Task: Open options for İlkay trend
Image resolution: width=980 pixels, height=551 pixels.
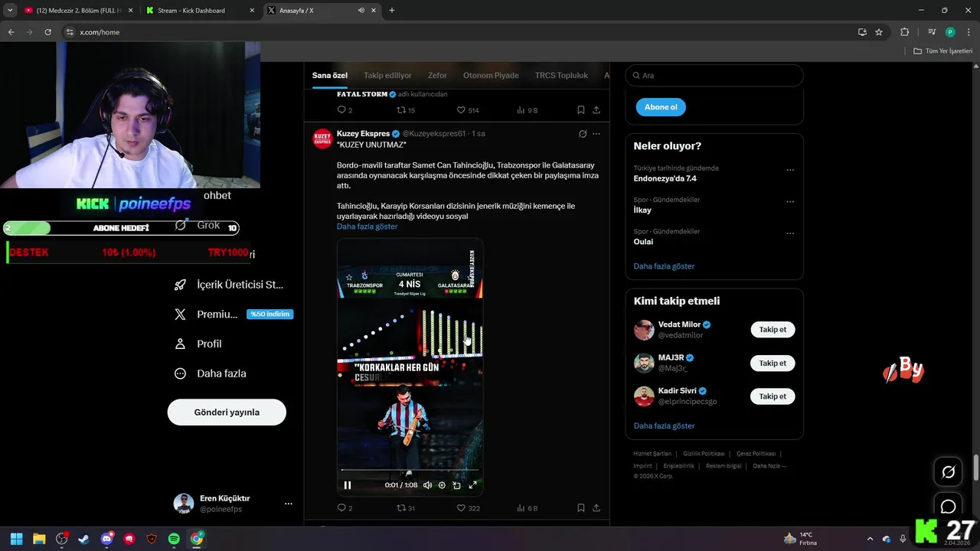Action: tap(790, 201)
